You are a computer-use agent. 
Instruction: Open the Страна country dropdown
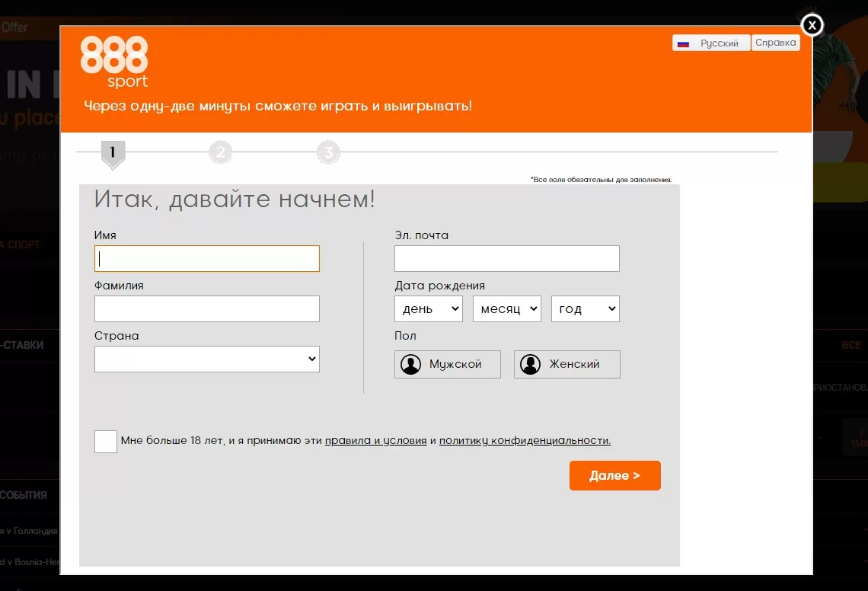[206, 359]
